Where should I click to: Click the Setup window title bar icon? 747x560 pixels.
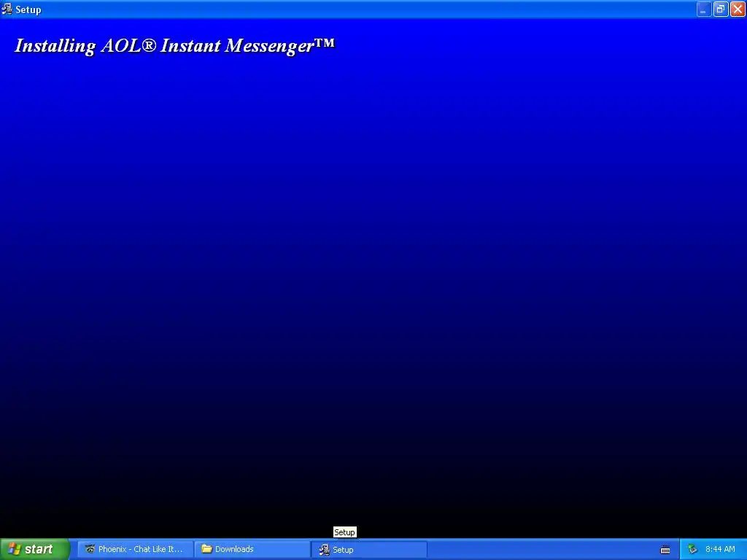[7, 9]
